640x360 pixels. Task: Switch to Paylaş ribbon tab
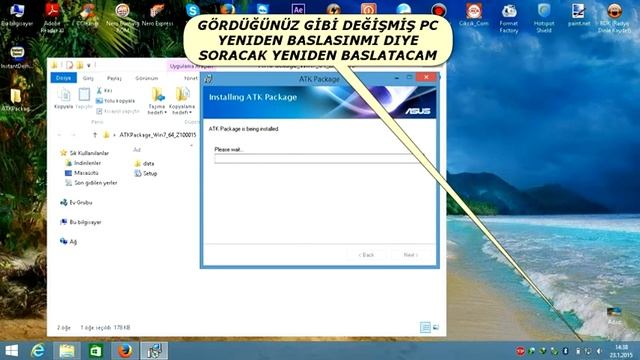pyautogui.click(x=114, y=78)
